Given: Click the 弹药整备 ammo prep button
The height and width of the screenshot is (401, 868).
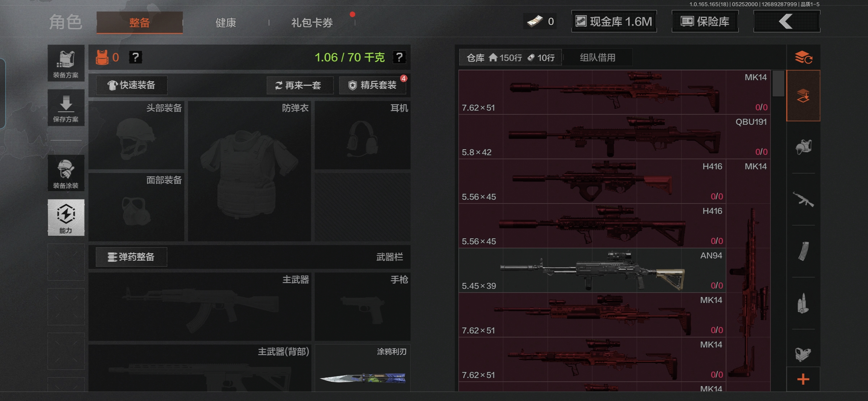Looking at the screenshot, I should (x=131, y=257).
